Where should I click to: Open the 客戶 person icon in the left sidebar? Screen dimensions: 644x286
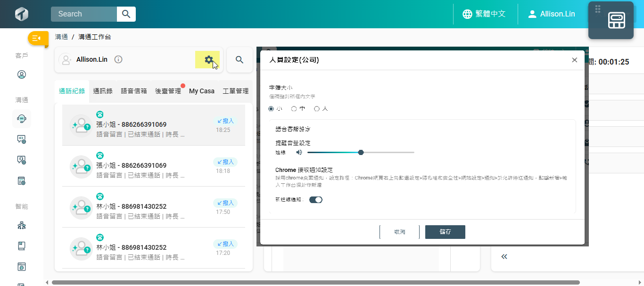click(21, 74)
